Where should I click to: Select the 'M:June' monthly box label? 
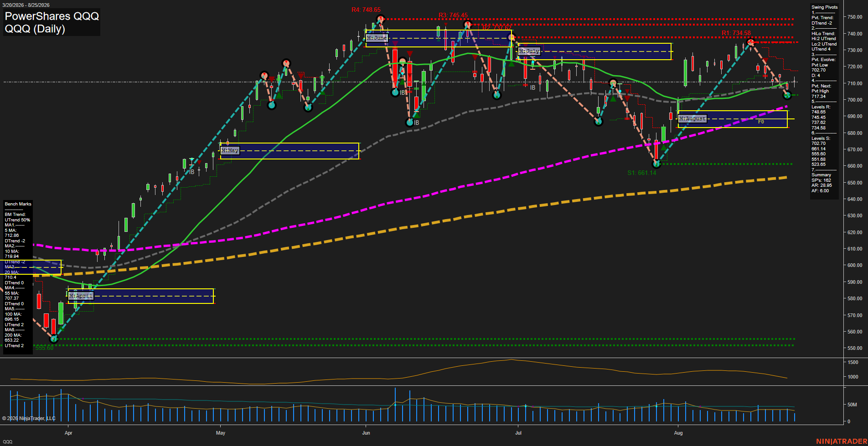pyautogui.click(x=377, y=38)
